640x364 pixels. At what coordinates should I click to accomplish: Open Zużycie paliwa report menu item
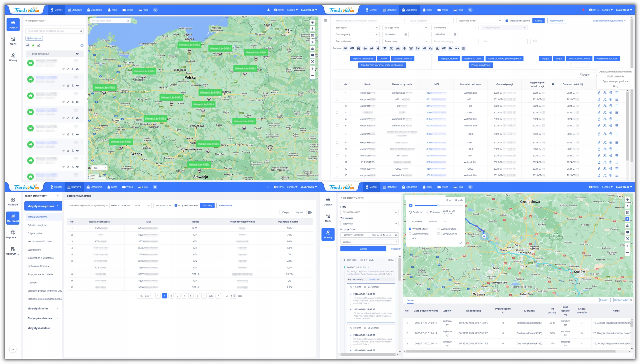coord(35,233)
